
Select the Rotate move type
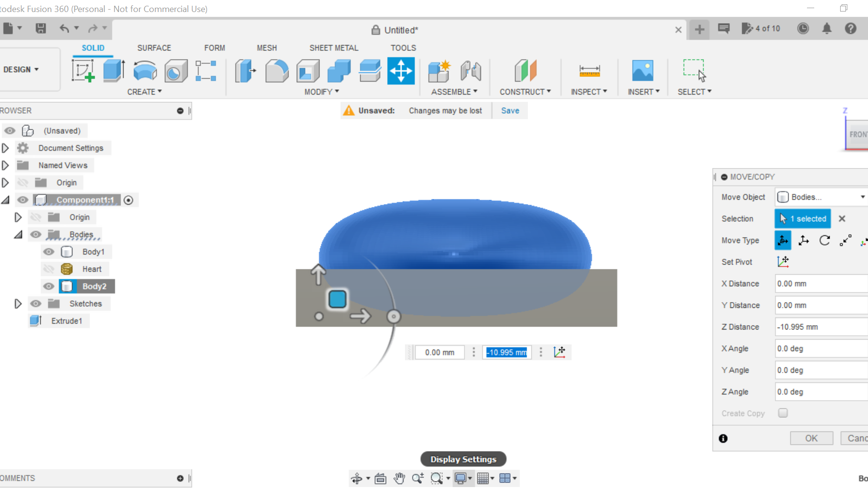click(x=825, y=240)
